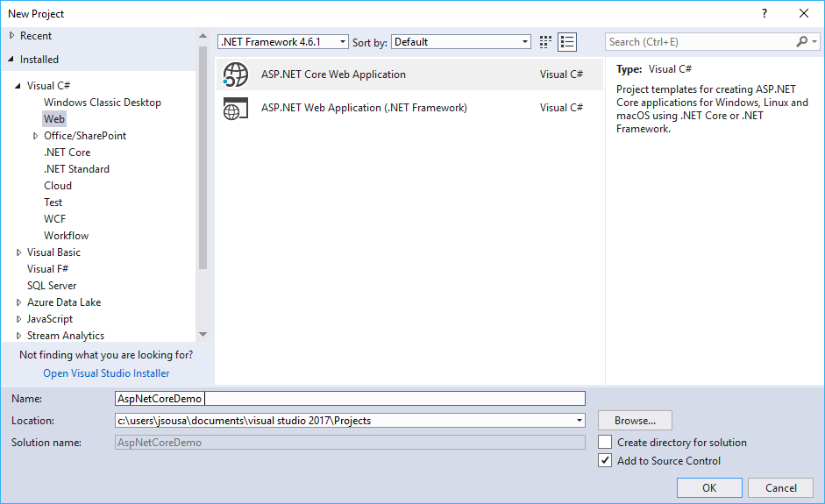The image size is (825, 504).
Task: Expand the JavaScript node
Action: 18,319
